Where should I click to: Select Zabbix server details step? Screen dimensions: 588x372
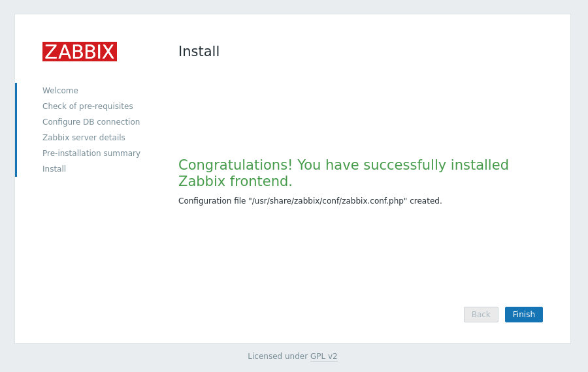click(84, 138)
